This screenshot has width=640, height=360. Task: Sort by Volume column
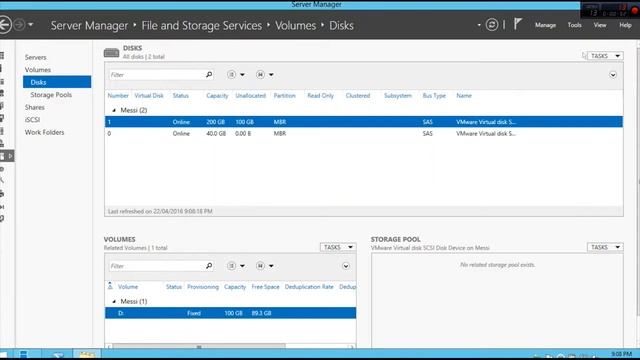pos(128,287)
